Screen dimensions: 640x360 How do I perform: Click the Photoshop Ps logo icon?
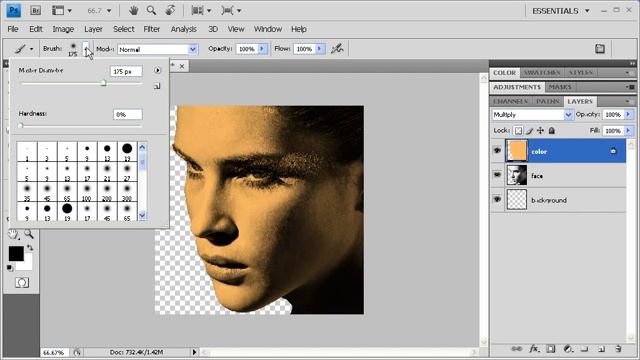(x=13, y=11)
